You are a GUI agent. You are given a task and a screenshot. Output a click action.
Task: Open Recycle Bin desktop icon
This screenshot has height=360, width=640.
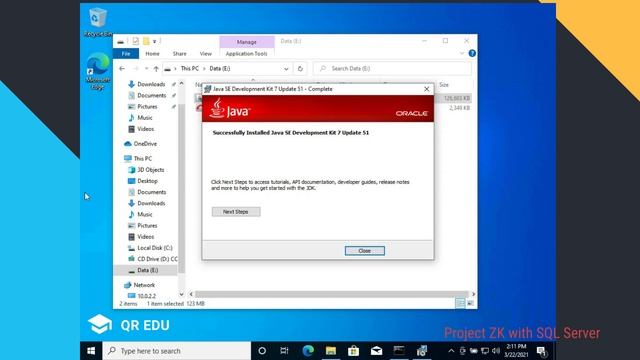point(98,22)
